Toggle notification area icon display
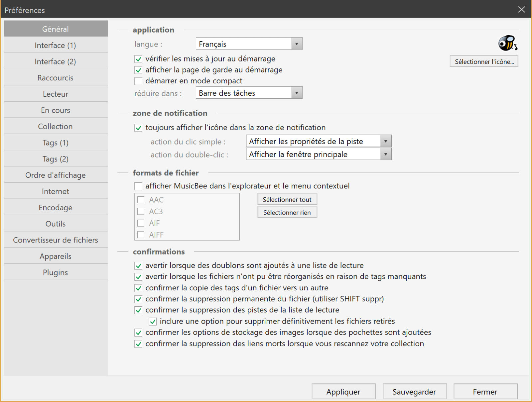This screenshot has height=402, width=532. (138, 128)
